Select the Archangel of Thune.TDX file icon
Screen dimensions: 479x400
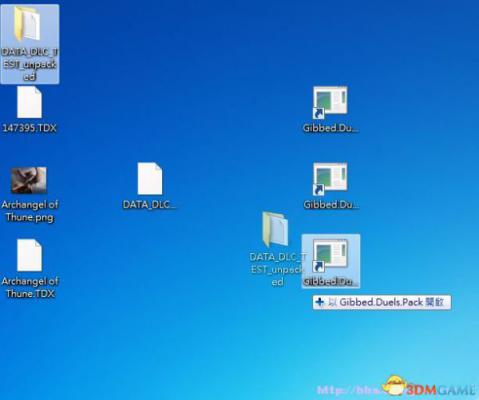click(x=29, y=255)
